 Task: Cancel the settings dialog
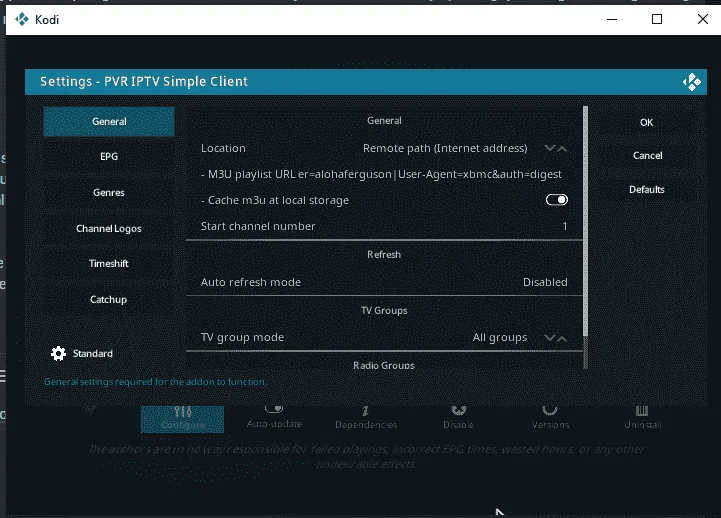click(x=647, y=155)
